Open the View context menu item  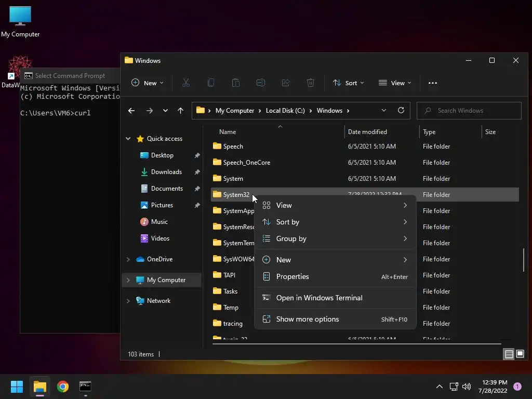point(335,205)
